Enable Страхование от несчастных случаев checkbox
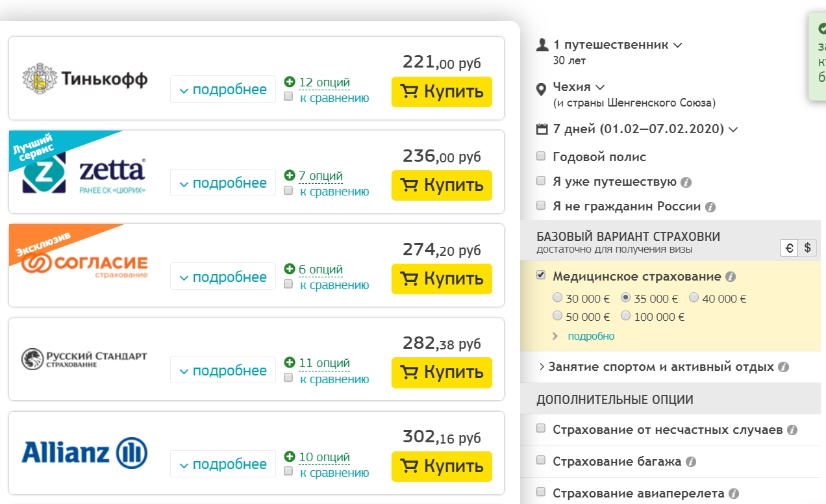The height and width of the screenshot is (504, 826). click(541, 429)
